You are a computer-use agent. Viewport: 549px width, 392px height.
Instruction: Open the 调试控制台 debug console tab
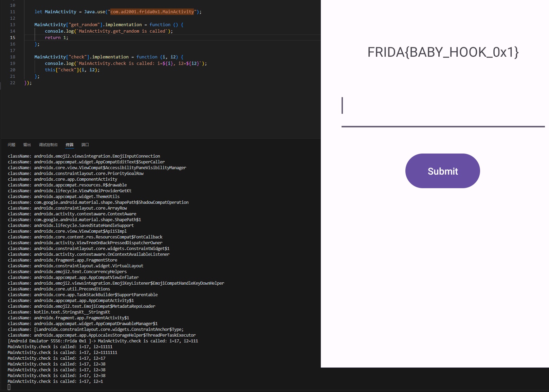click(x=48, y=145)
